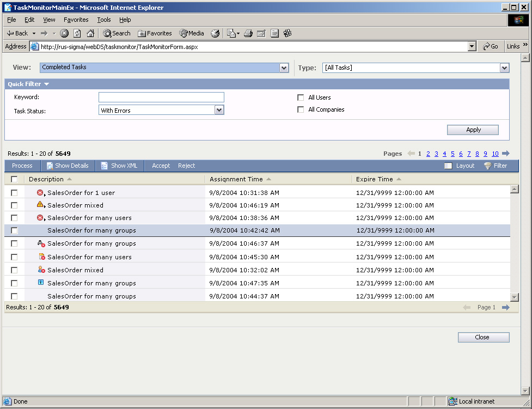The image size is (532, 409).
Task: Open the Media toolbar button
Action: (192, 33)
